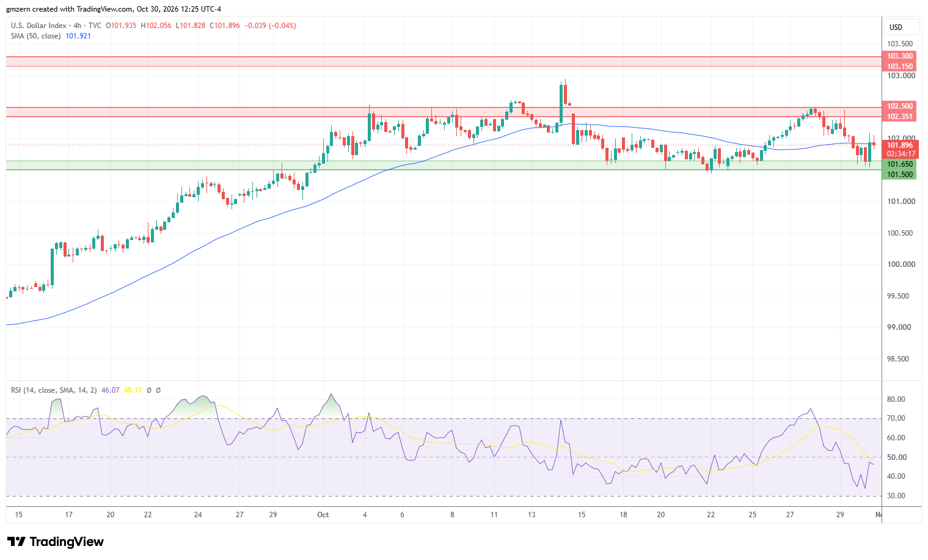This screenshot has width=928, height=560.
Task: Click the RSI 70.00 axis level
Action: click(x=896, y=418)
